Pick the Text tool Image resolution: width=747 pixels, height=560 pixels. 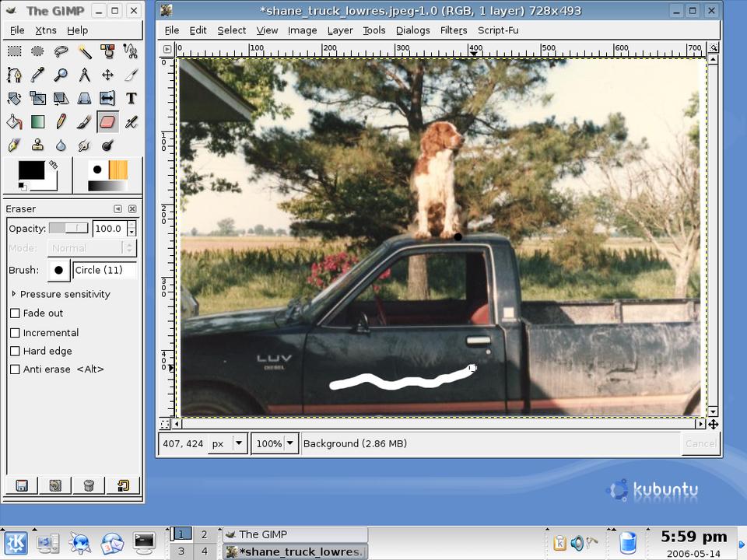[131, 99]
